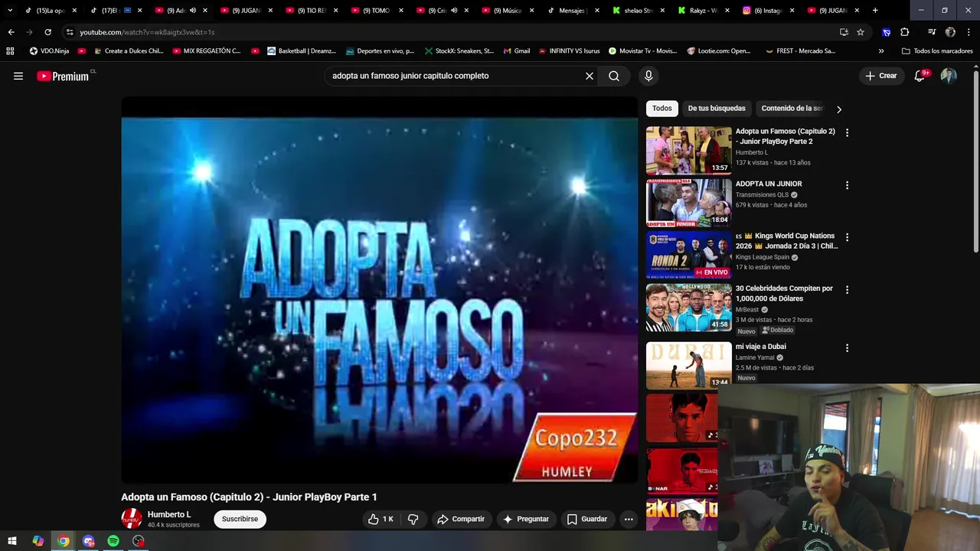Image resolution: width=980 pixels, height=551 pixels.
Task: Like the video with thumbs up
Action: click(381, 519)
